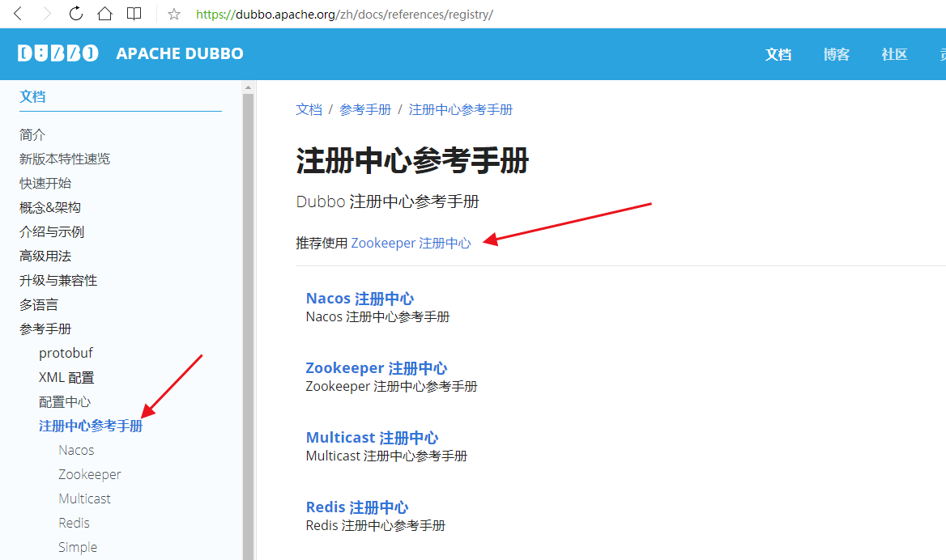This screenshot has width=946, height=560.
Task: Click the description Redis 注册中心参考手册
Action: (x=375, y=526)
